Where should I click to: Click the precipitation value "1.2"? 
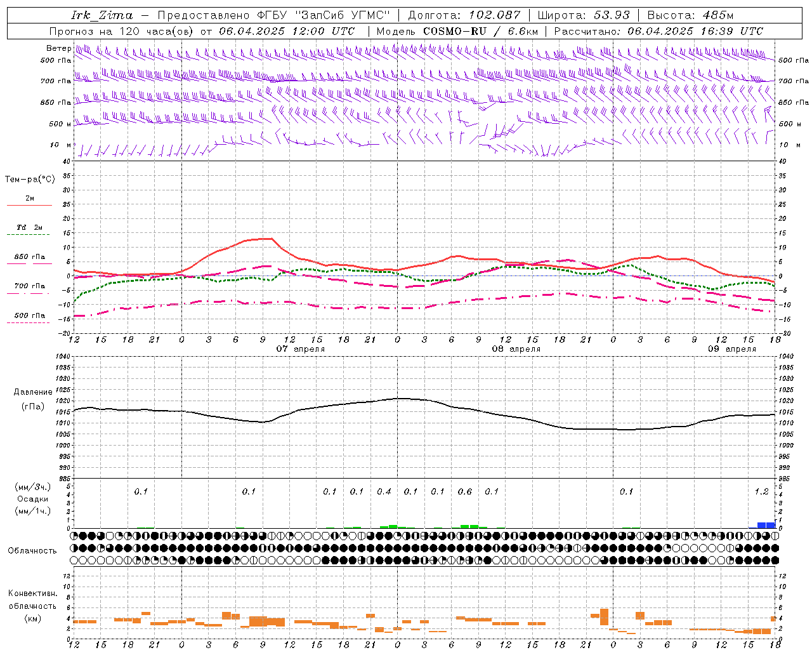point(761,491)
